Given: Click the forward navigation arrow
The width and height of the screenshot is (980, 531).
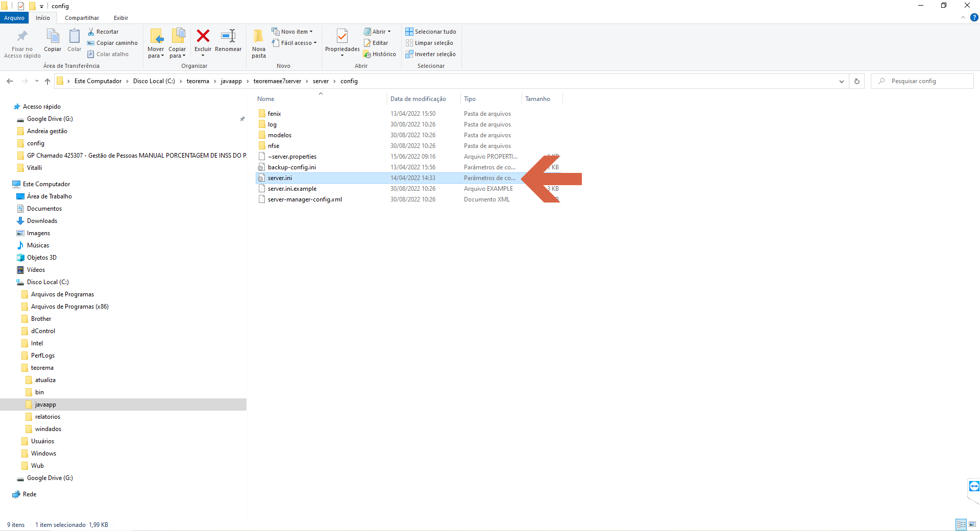Looking at the screenshot, I should tap(24, 81).
